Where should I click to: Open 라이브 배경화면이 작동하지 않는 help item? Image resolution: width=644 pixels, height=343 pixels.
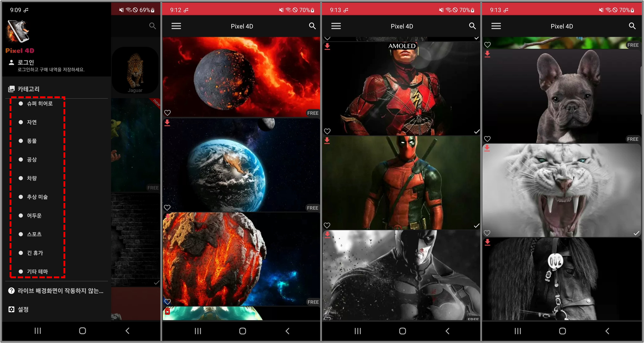click(56, 291)
